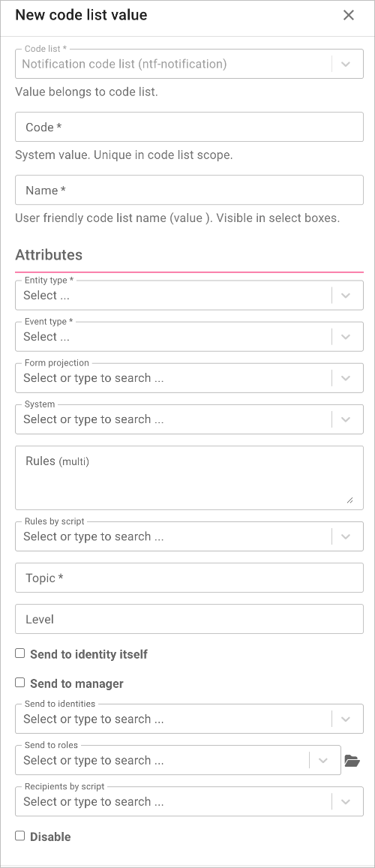Expand the Entity type dropdown arrow

coord(346,296)
